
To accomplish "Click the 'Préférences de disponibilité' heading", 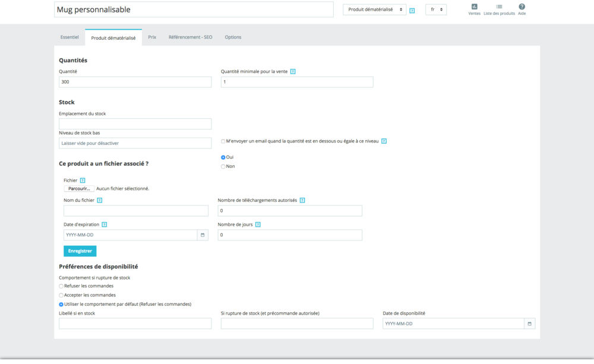I will 99,267.
